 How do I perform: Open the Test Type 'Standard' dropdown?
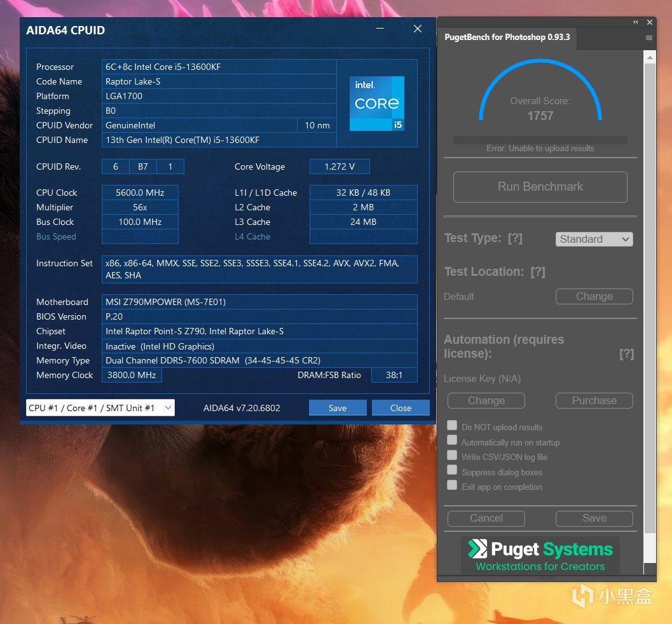pos(594,240)
